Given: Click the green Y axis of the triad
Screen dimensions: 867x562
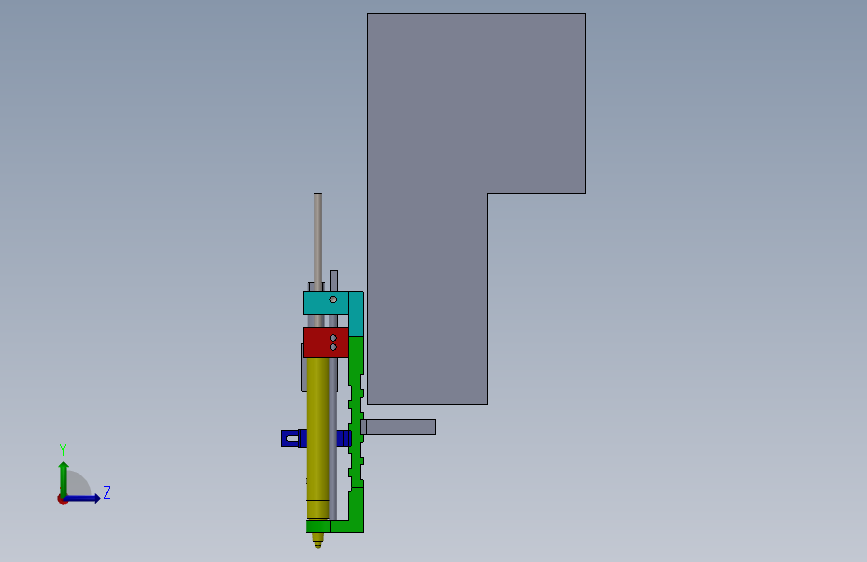Looking at the screenshot, I should point(64,478).
